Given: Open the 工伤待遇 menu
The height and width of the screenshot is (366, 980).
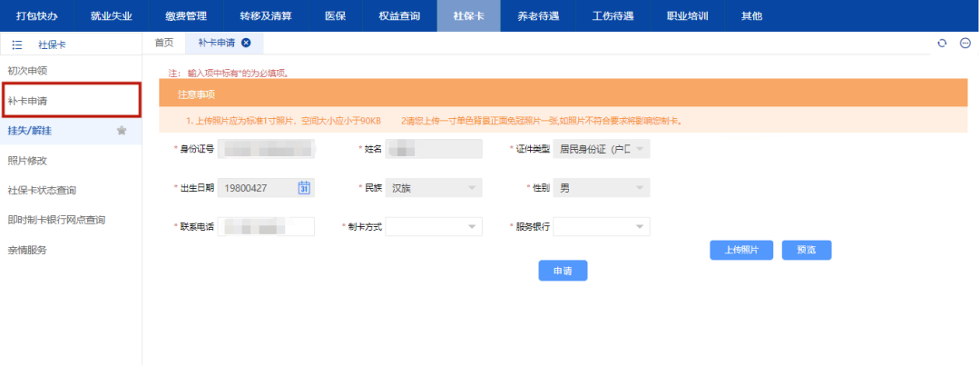Looking at the screenshot, I should click(x=613, y=15).
